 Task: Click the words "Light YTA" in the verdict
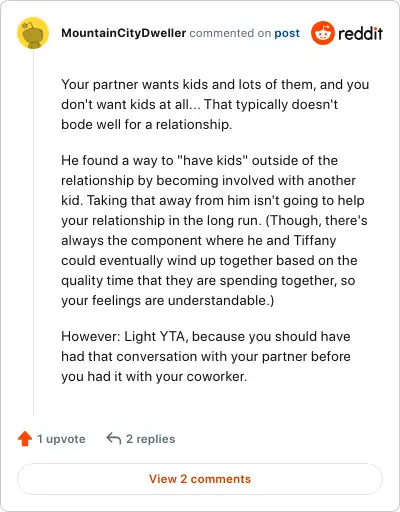pyautogui.click(x=156, y=337)
